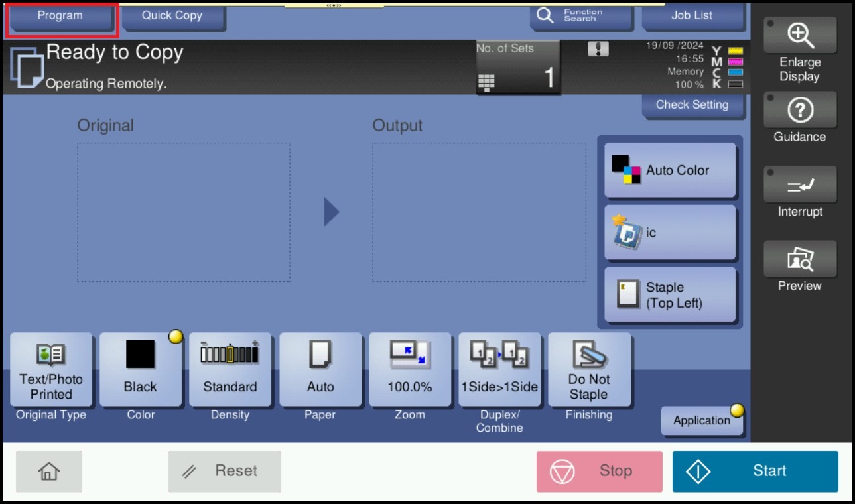Image resolution: width=855 pixels, height=504 pixels.
Task: Expand the top pull-down handle
Action: tap(334, 5)
